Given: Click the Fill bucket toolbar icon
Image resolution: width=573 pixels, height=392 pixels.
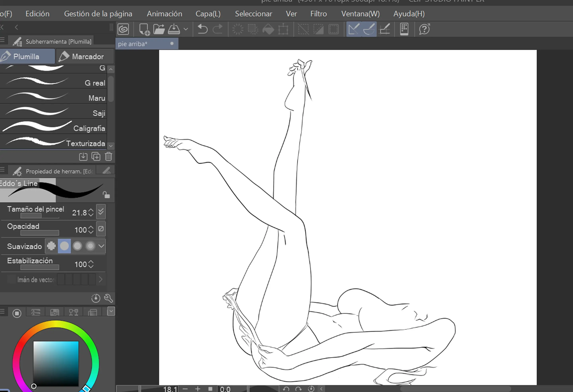Looking at the screenshot, I should (x=268, y=29).
